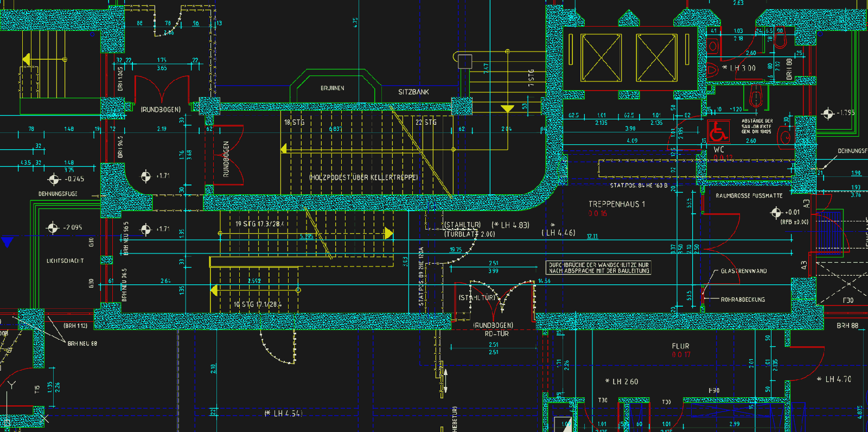Click the yellow arrow on the 19 STG stair
868x432 pixels.
tap(388, 233)
